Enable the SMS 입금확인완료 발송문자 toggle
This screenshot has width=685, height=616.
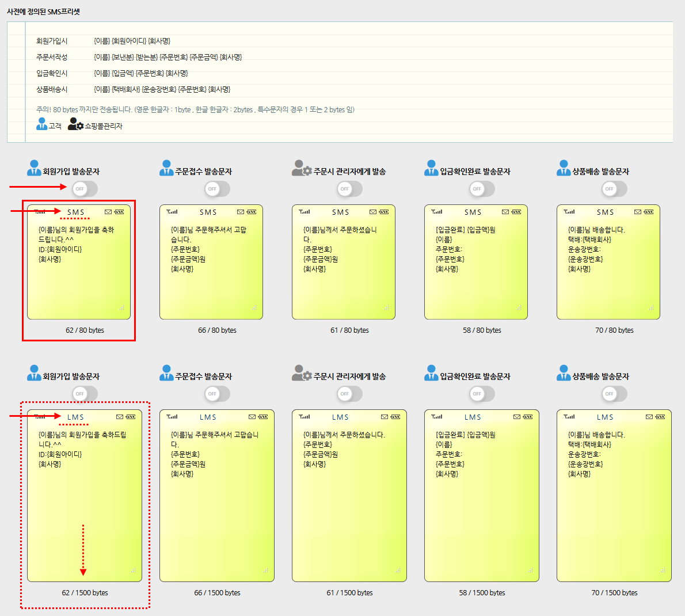482,189
